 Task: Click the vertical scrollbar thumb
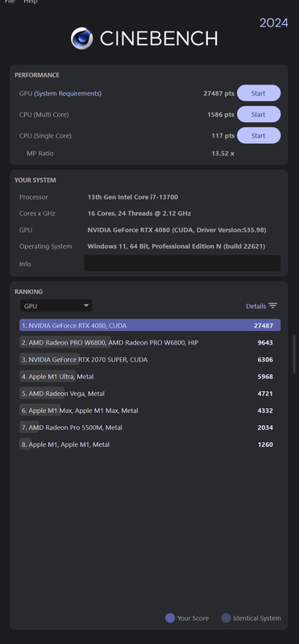pos(293,353)
